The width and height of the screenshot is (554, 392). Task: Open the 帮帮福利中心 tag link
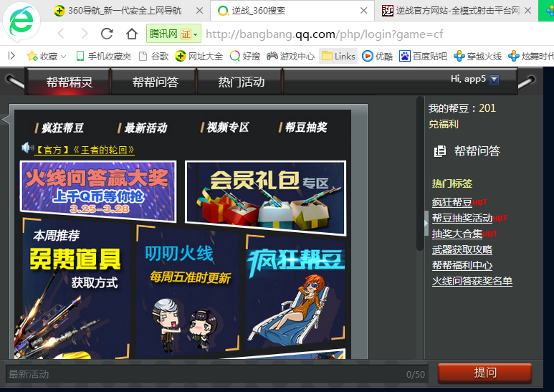[x=462, y=265]
